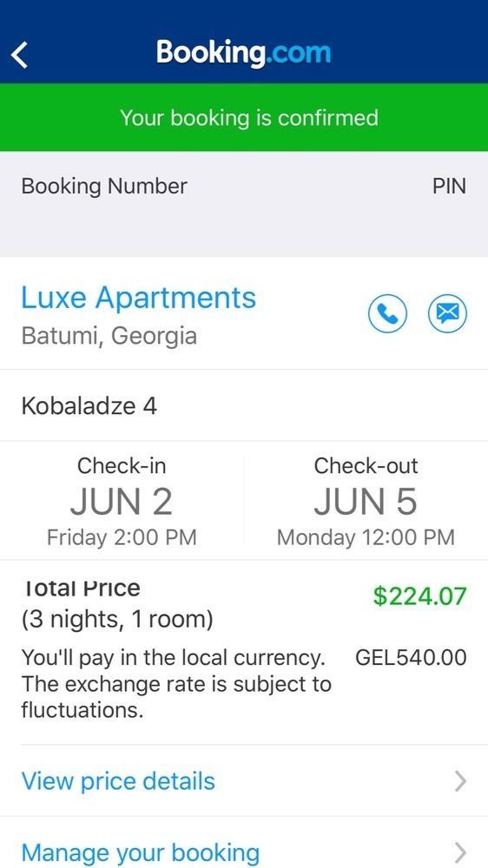Select the Check-in JUN 2 date
488x868 pixels.
tap(122, 503)
